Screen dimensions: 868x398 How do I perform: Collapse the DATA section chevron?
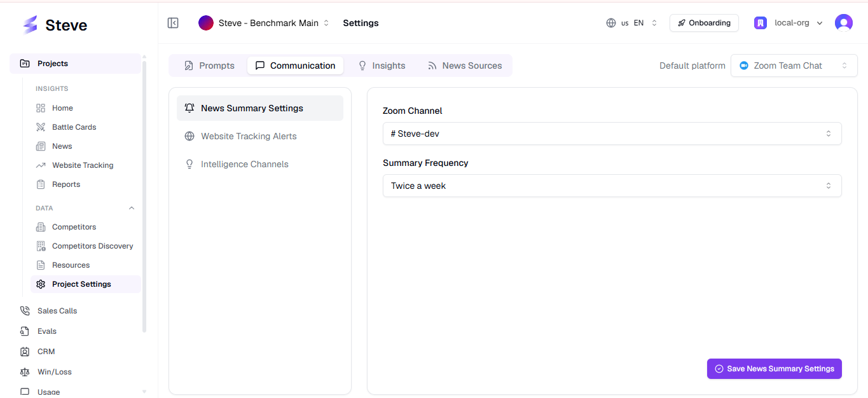coord(132,208)
